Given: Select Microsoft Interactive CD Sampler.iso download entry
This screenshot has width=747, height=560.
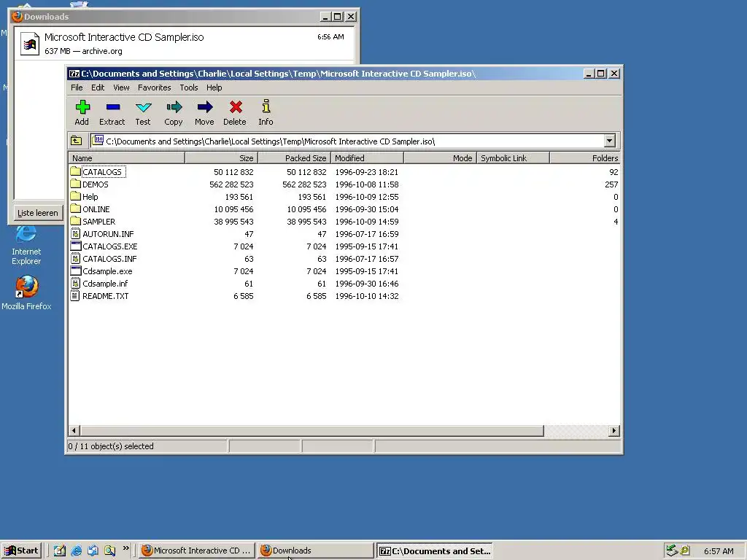Looking at the screenshot, I should (x=185, y=43).
